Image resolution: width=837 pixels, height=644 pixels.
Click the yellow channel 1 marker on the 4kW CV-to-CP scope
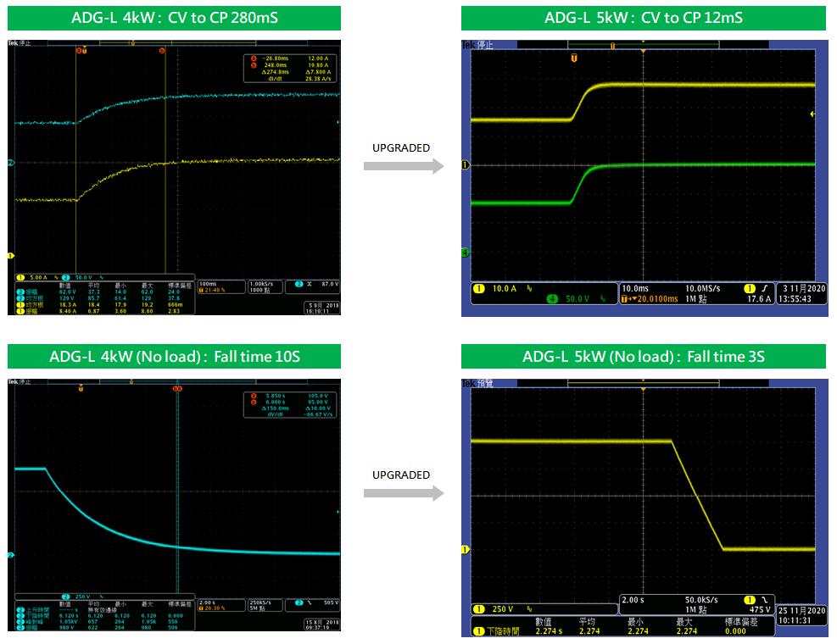(x=11, y=255)
